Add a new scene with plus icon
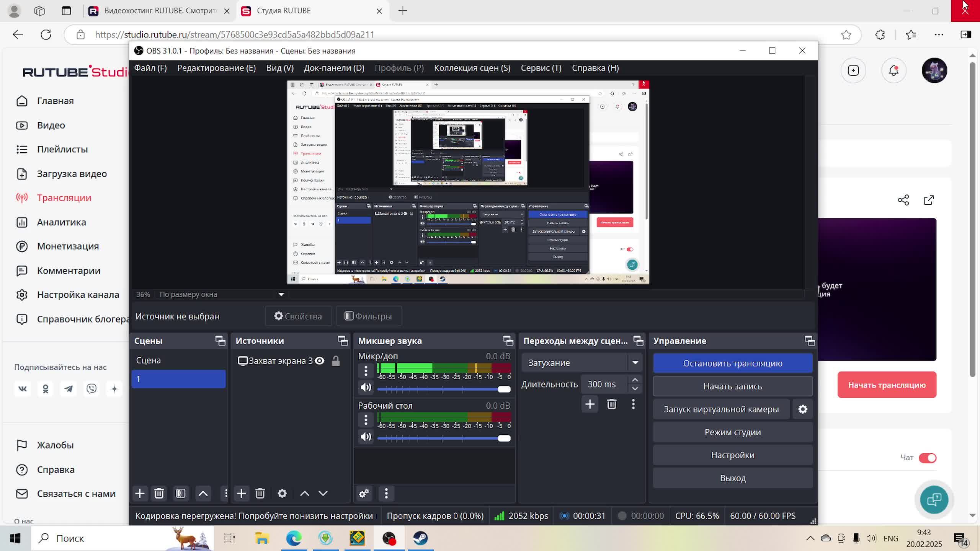The height and width of the screenshot is (551, 980). 140,493
